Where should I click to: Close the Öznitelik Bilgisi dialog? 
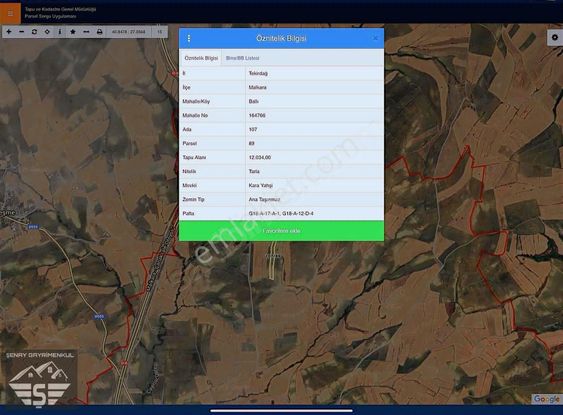(x=375, y=38)
